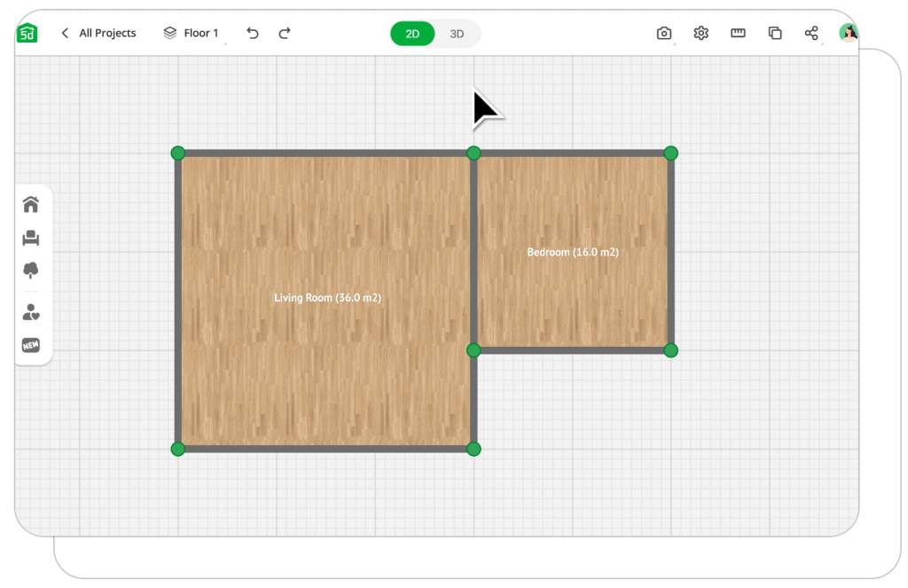Expand the Floor 1 selector
Screen dimensions: 908x588
[192, 34]
